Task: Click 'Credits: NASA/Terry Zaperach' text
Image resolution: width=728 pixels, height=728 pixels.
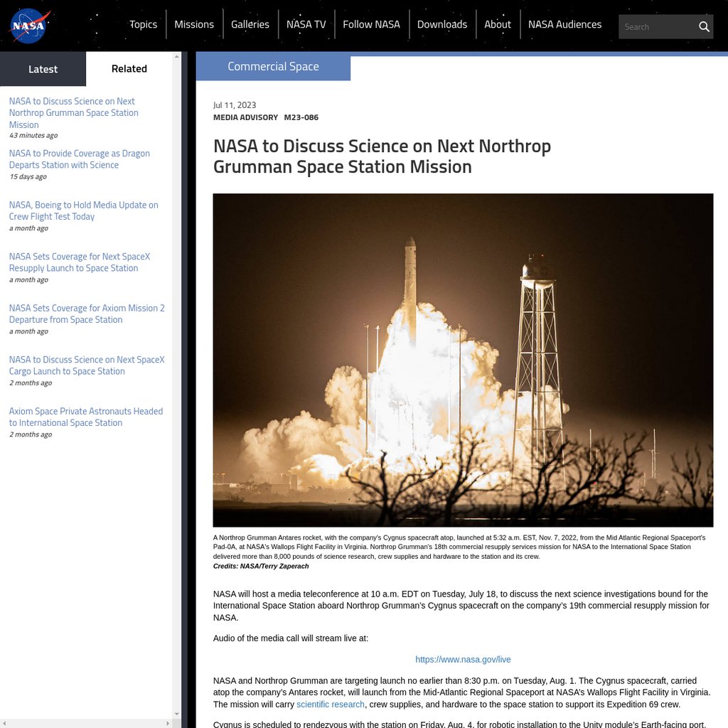Action: (261, 566)
